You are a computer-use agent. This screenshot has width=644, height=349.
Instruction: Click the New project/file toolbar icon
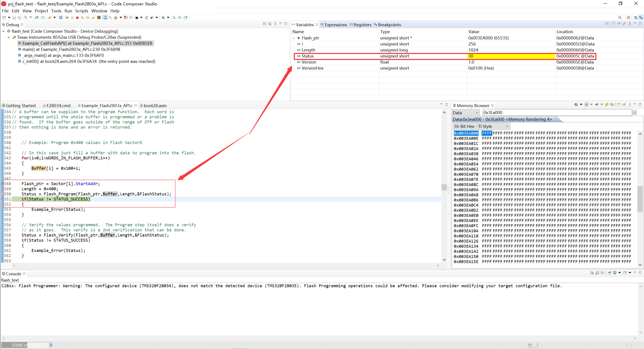(x=4, y=17)
